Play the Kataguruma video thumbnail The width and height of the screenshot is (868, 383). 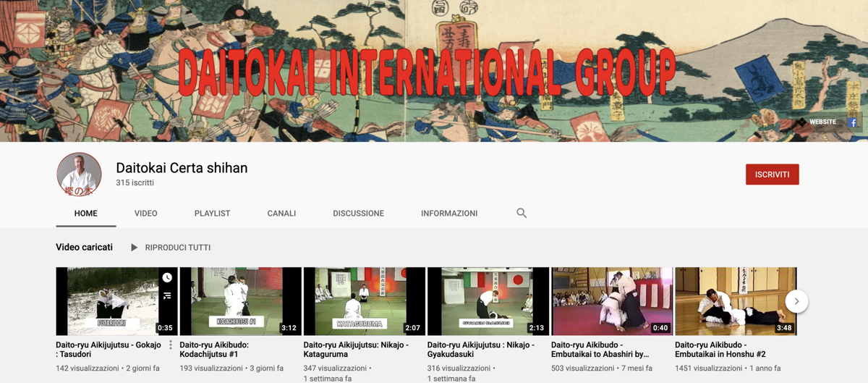(x=364, y=301)
